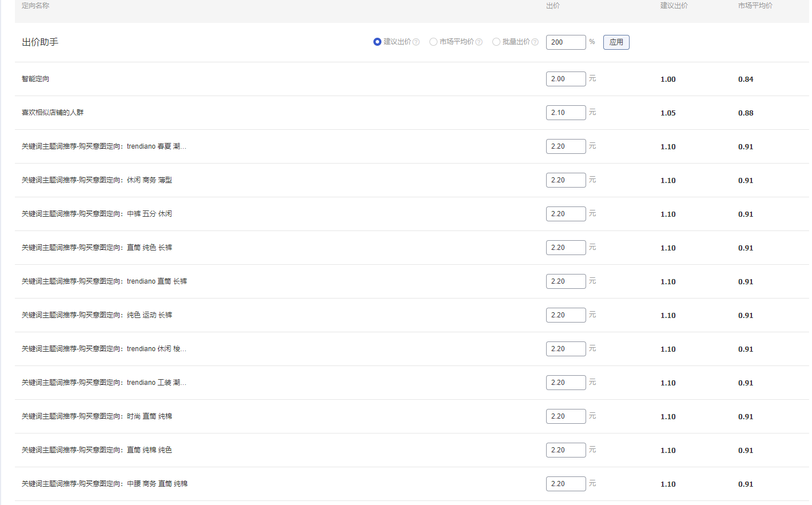The width and height of the screenshot is (812, 505).
Task: Click bid input for trendiano 春夏 潮 row
Action: pos(566,146)
